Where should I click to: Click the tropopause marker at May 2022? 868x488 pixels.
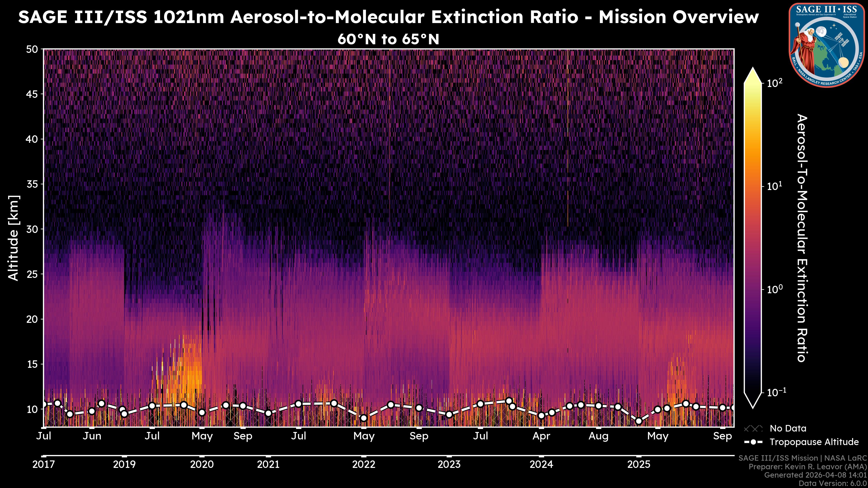coord(363,418)
